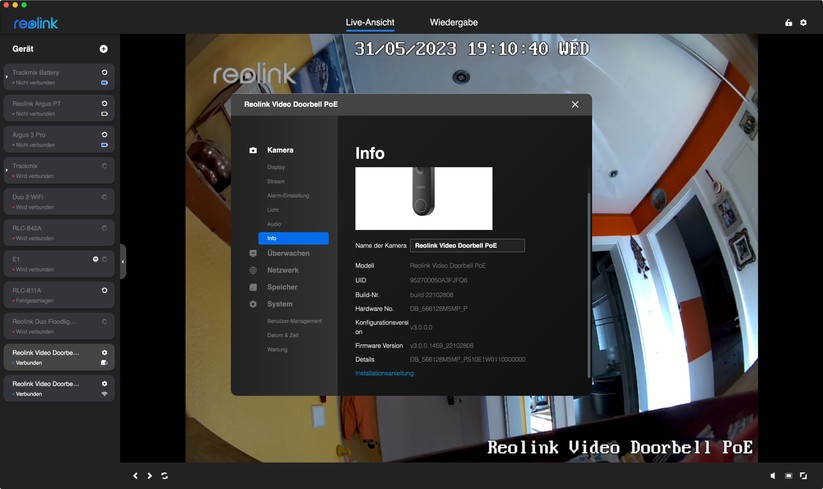Click the build 22102808 value
The image size is (823, 489).
coord(431,295)
